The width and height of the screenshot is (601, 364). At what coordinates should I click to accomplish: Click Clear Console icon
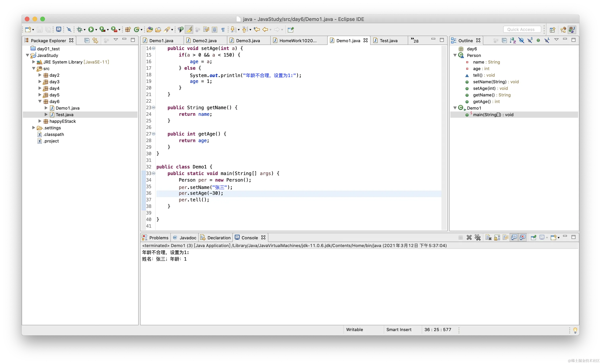pyautogui.click(x=488, y=237)
